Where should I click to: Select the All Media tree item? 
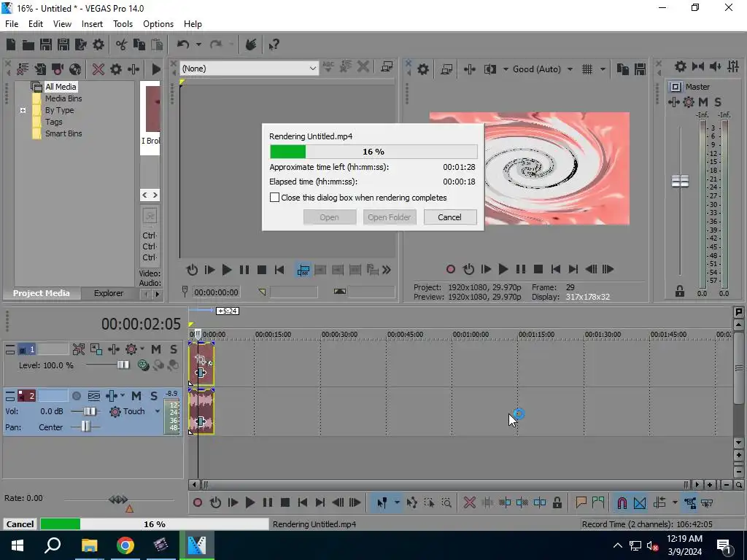(x=61, y=87)
